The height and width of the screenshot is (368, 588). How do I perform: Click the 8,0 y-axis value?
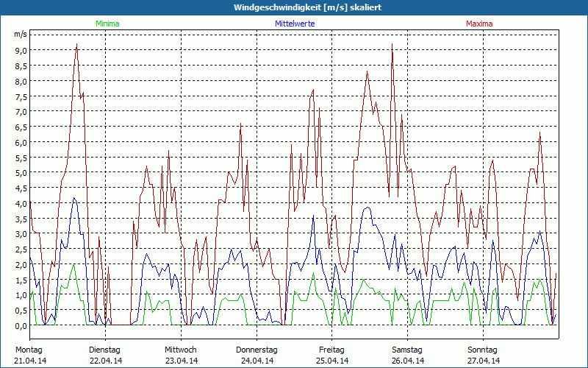[x=21, y=81]
